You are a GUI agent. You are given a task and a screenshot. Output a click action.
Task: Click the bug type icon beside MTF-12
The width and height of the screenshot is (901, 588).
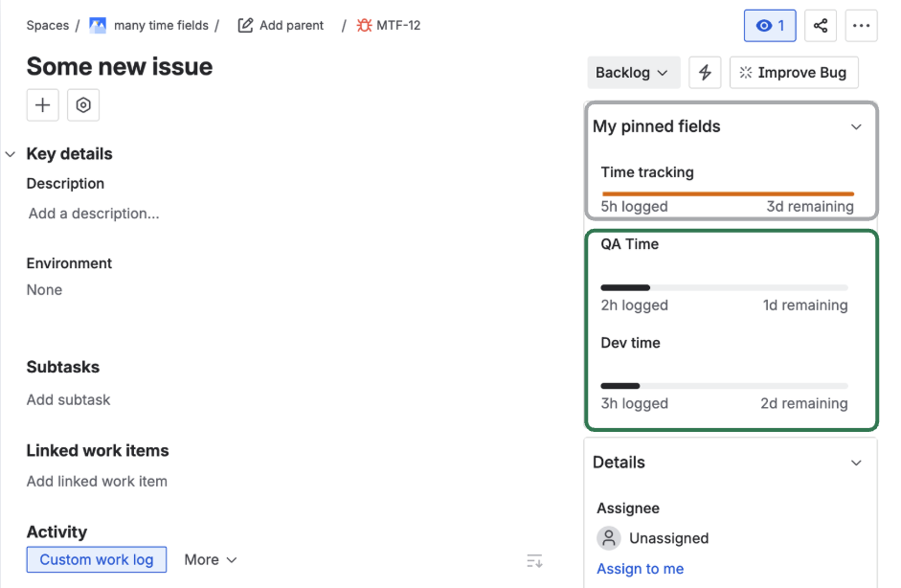tap(362, 25)
